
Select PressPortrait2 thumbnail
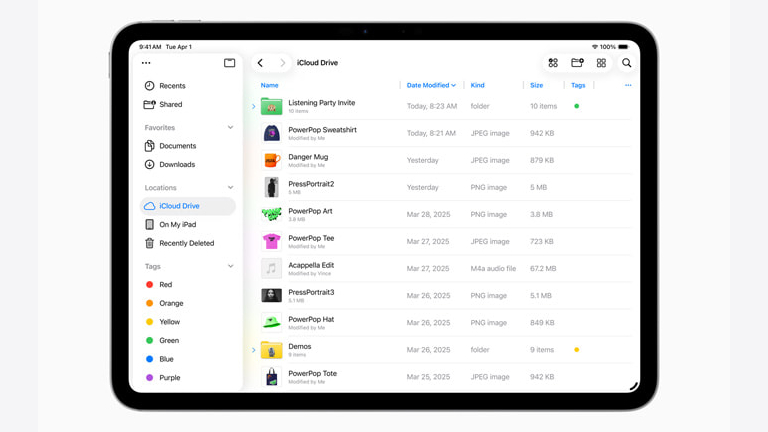click(x=271, y=187)
